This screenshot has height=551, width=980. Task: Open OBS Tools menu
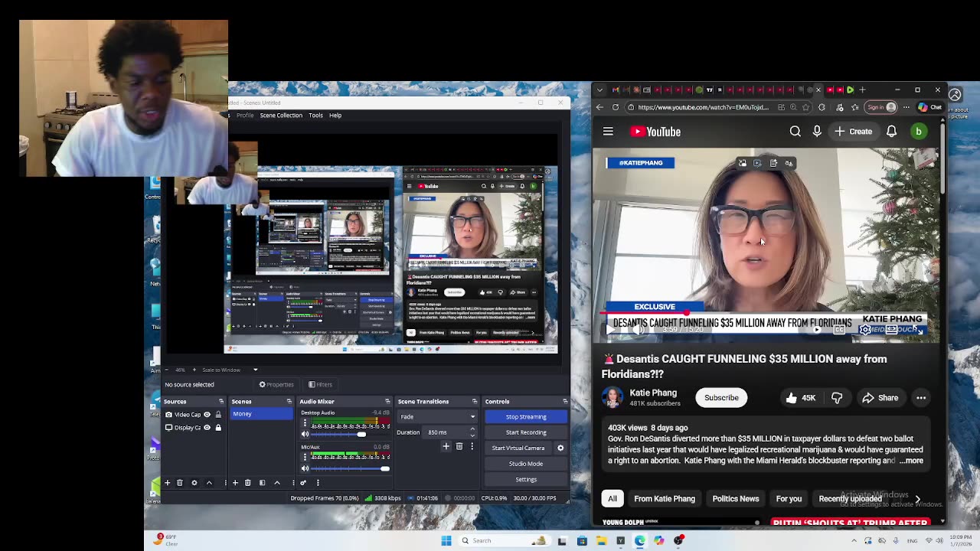point(315,116)
